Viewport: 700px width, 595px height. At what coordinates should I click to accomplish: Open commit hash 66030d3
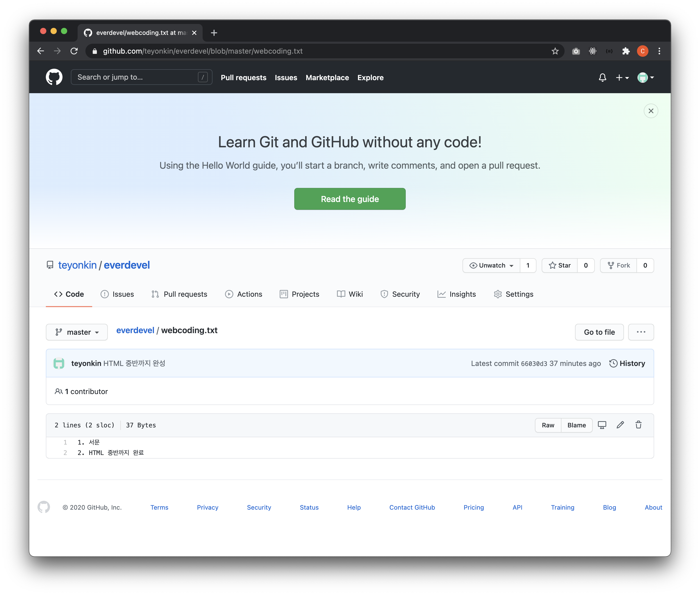coord(534,364)
